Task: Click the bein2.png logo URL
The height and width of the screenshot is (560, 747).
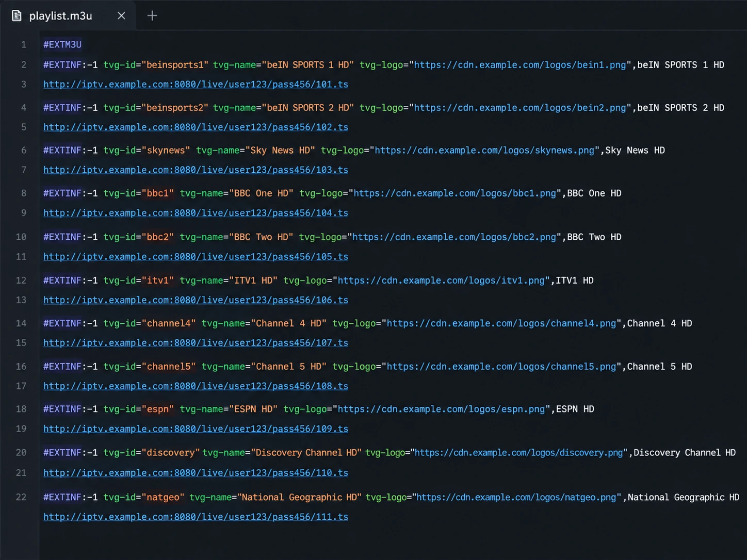Action: click(520, 107)
